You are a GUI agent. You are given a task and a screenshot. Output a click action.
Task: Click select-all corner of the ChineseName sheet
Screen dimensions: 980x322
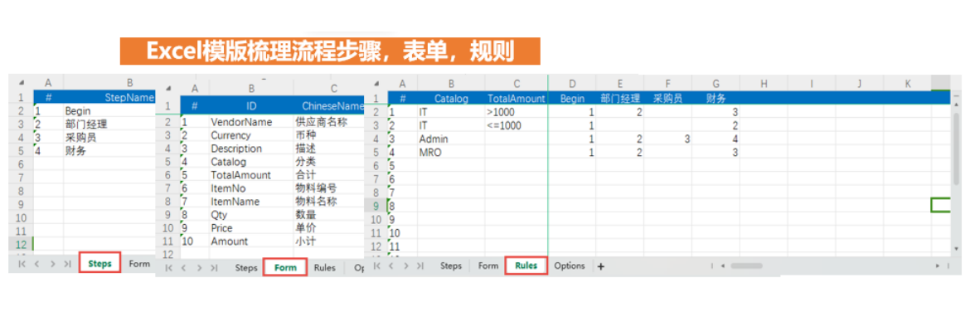168,89
